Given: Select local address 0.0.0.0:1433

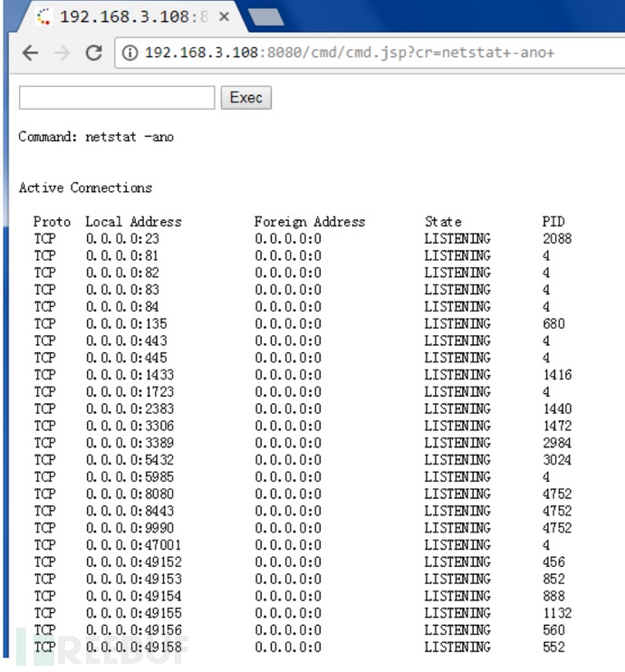Looking at the screenshot, I should pyautogui.click(x=130, y=375).
